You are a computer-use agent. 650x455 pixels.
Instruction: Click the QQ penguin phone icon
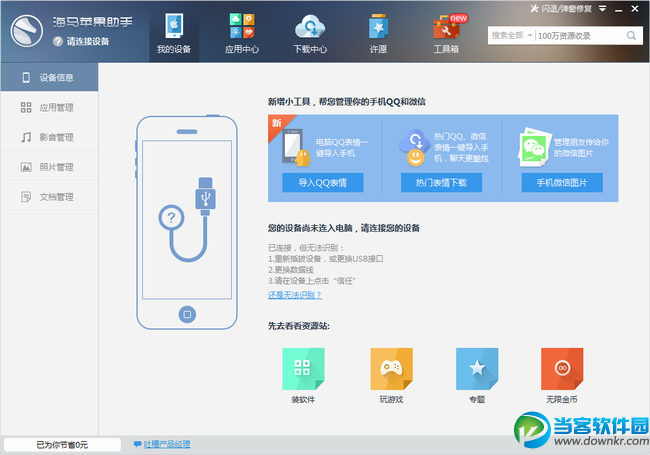tap(296, 148)
